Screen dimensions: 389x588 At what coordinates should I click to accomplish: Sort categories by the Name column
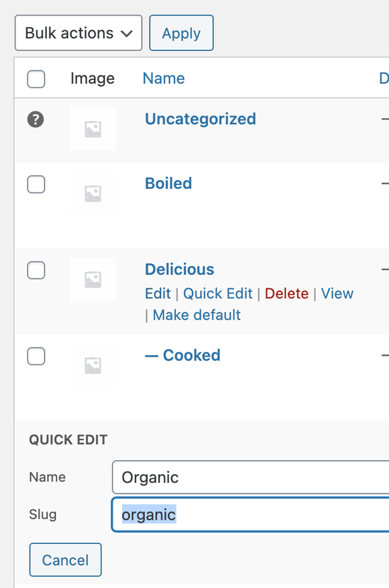(x=163, y=79)
